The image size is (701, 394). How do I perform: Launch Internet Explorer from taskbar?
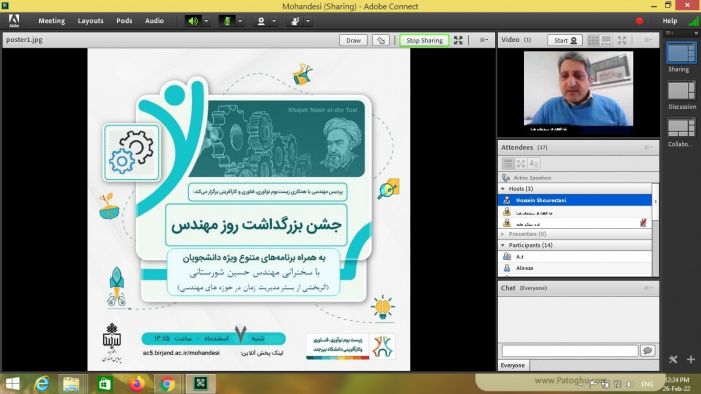point(42,384)
